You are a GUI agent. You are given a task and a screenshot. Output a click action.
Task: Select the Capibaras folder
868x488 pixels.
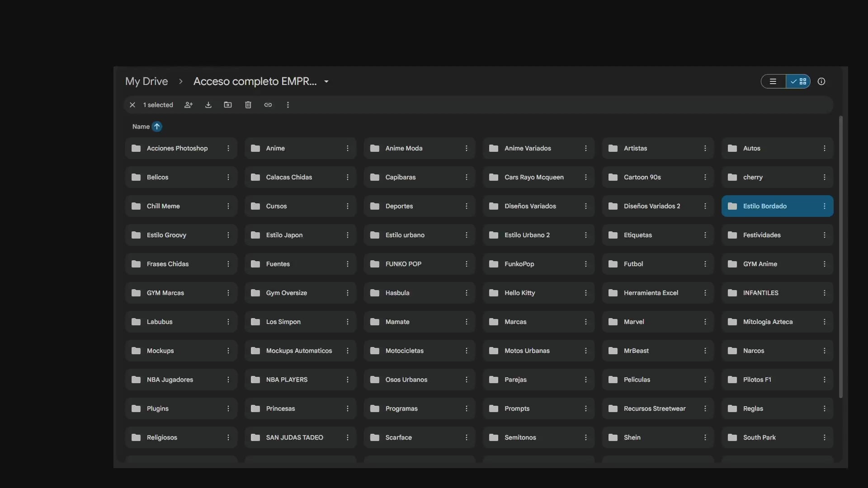pyautogui.click(x=420, y=177)
